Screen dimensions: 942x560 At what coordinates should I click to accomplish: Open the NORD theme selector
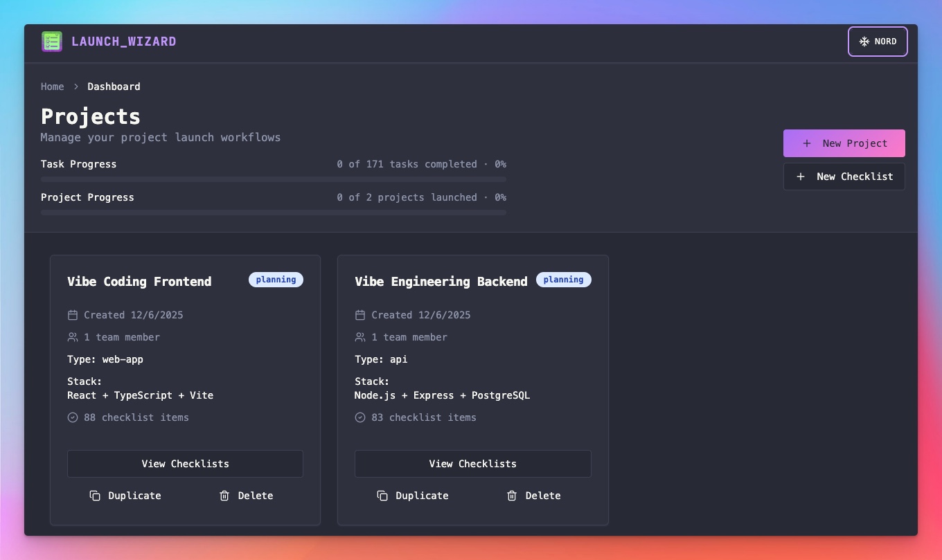878,42
